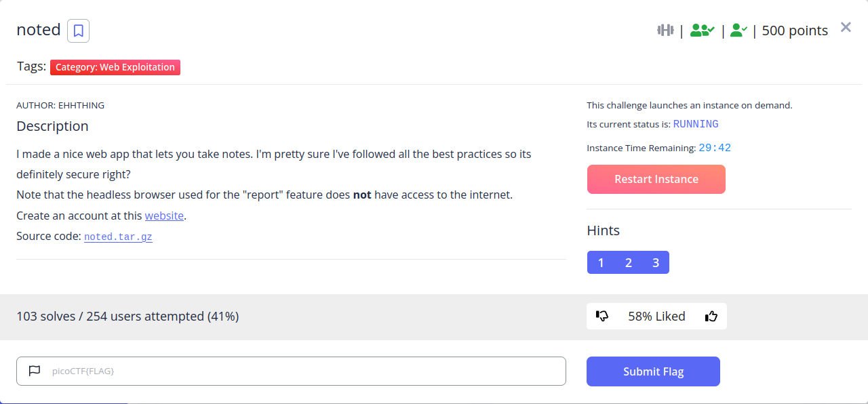Image resolution: width=868 pixels, height=404 pixels.
Task: Open hint 1
Action: pos(601,262)
